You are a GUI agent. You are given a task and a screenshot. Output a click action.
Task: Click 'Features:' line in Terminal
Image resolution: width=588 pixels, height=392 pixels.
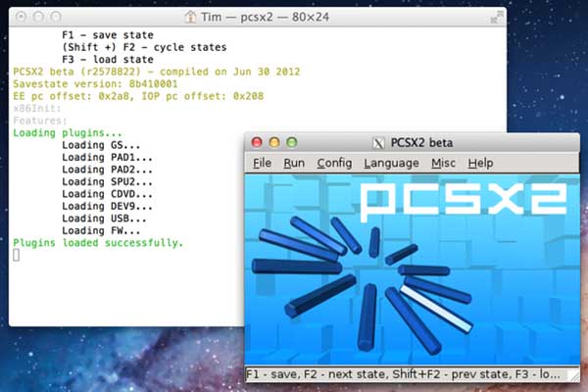click(40, 121)
